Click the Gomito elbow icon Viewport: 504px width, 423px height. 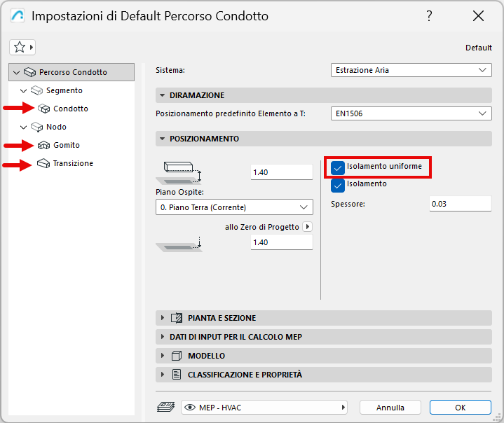[x=44, y=145]
